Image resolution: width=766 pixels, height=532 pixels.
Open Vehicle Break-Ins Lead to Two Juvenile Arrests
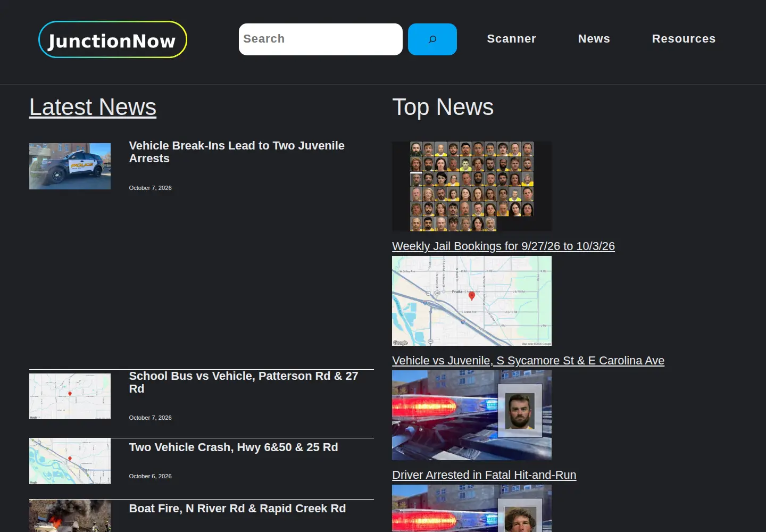(x=237, y=152)
